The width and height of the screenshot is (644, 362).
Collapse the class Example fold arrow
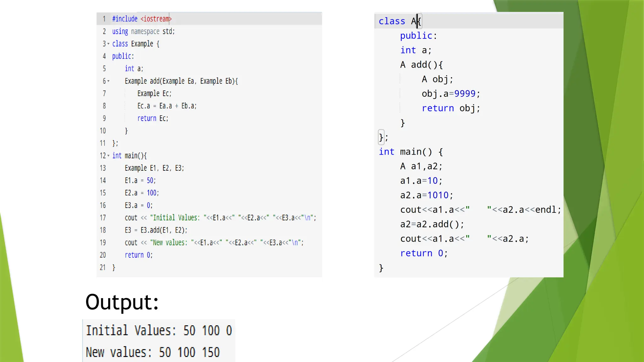click(x=108, y=44)
